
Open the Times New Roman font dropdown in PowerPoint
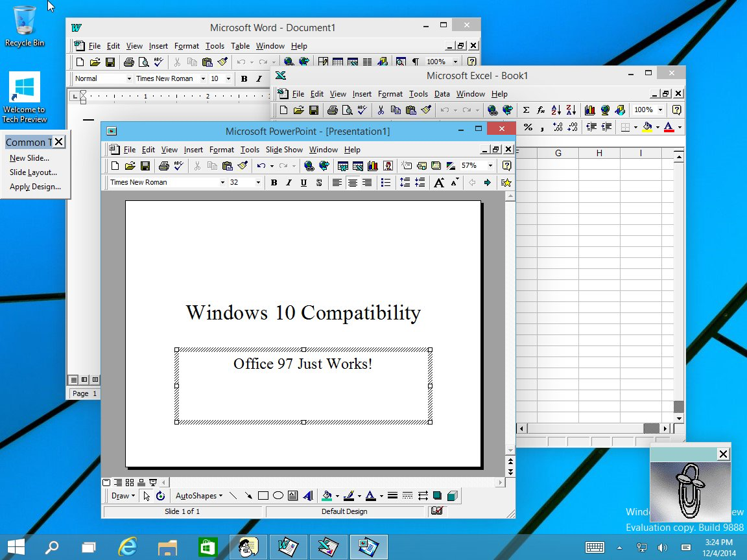pyautogui.click(x=222, y=183)
